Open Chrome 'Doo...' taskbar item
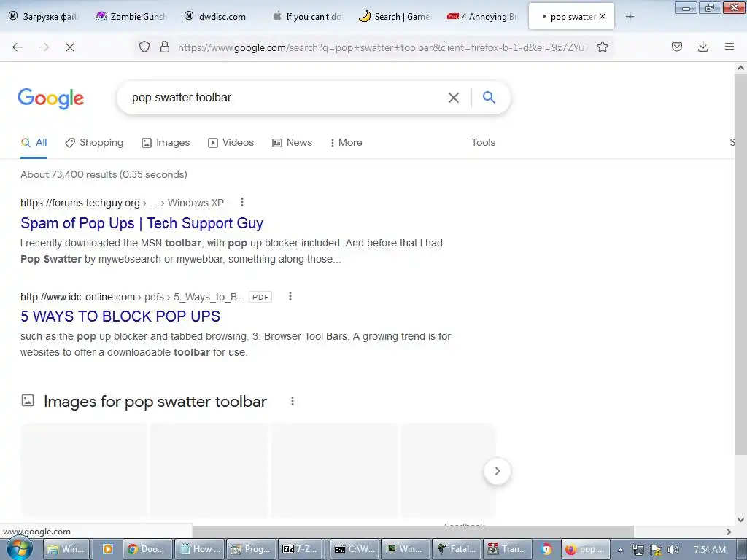Screen dimensions: 747x560 pyautogui.click(x=147, y=549)
